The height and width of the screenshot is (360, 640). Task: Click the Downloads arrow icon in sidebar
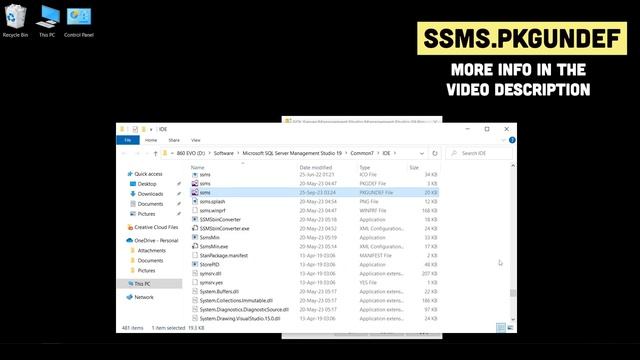click(133, 194)
